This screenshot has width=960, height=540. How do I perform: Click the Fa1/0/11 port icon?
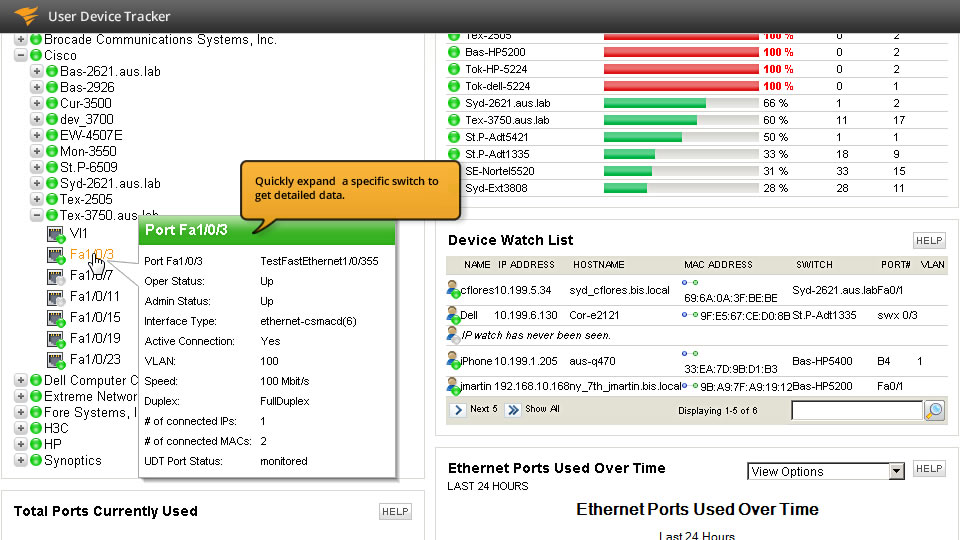click(56, 297)
